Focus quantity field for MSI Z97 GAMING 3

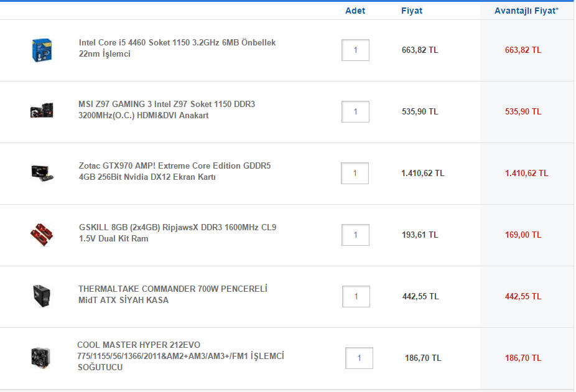[x=355, y=111]
